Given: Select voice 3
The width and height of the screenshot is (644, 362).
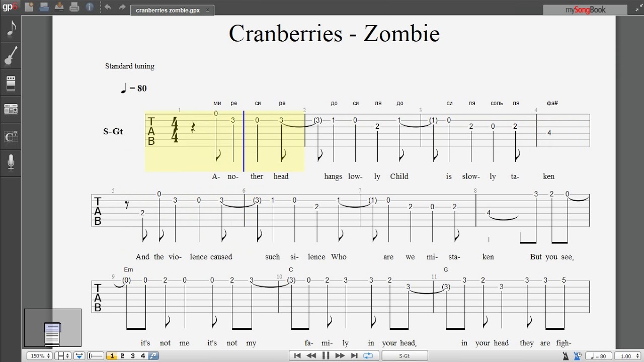Looking at the screenshot, I should pyautogui.click(x=133, y=356).
